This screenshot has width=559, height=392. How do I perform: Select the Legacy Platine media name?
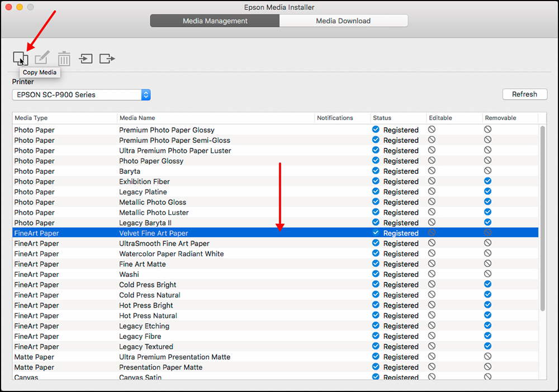[143, 192]
